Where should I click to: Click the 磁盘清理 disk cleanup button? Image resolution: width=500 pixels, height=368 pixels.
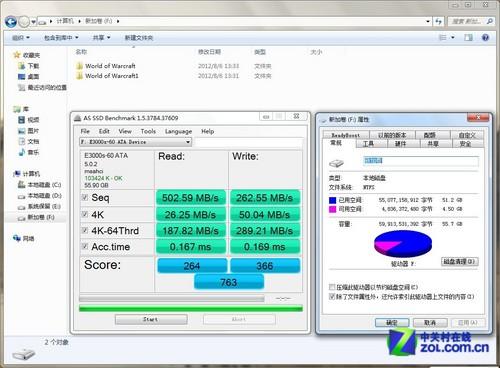tap(460, 261)
